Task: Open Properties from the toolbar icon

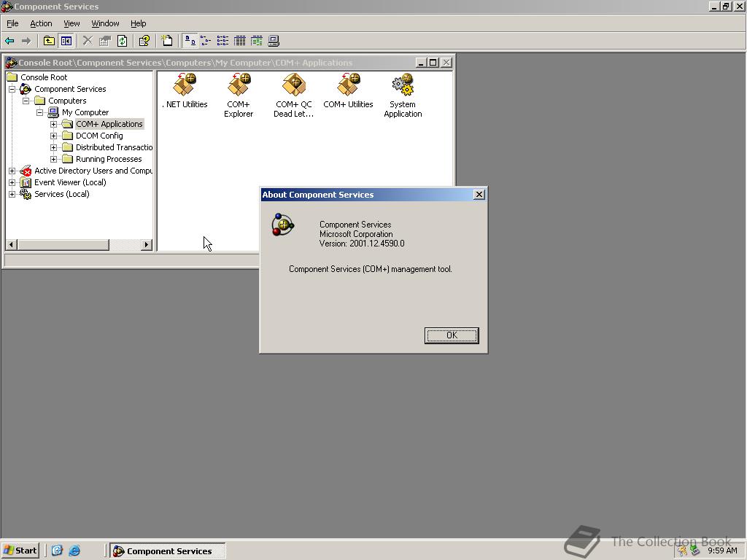Action: (105, 41)
